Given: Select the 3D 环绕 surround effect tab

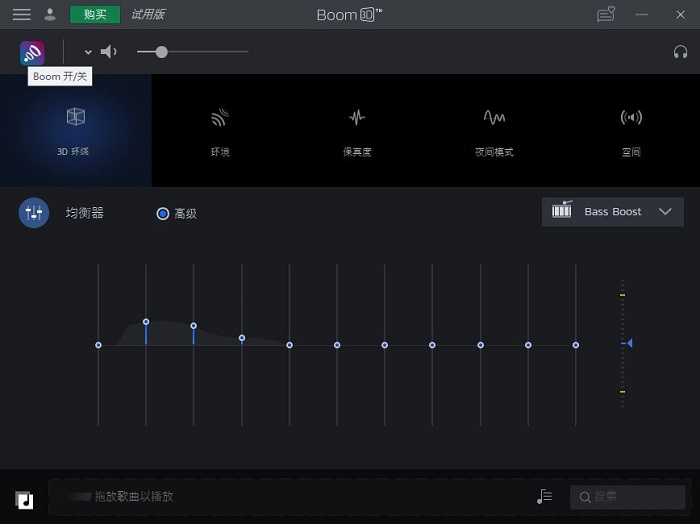Looking at the screenshot, I should tap(76, 130).
